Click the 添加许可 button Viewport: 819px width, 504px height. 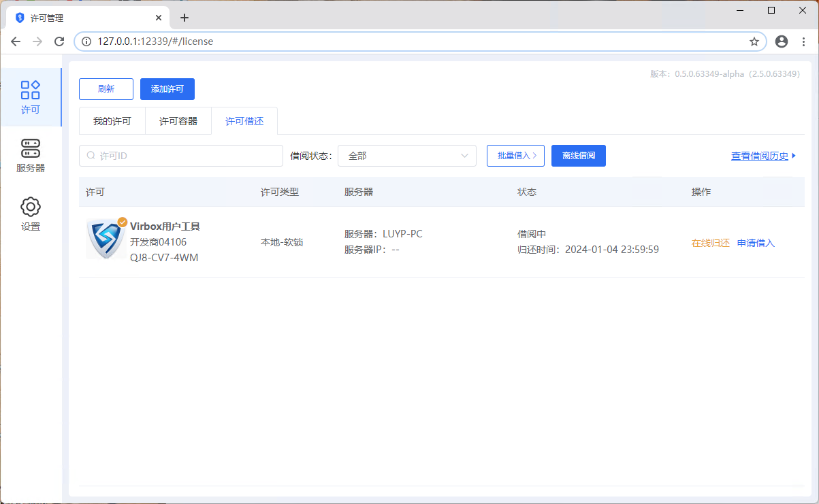coord(167,89)
